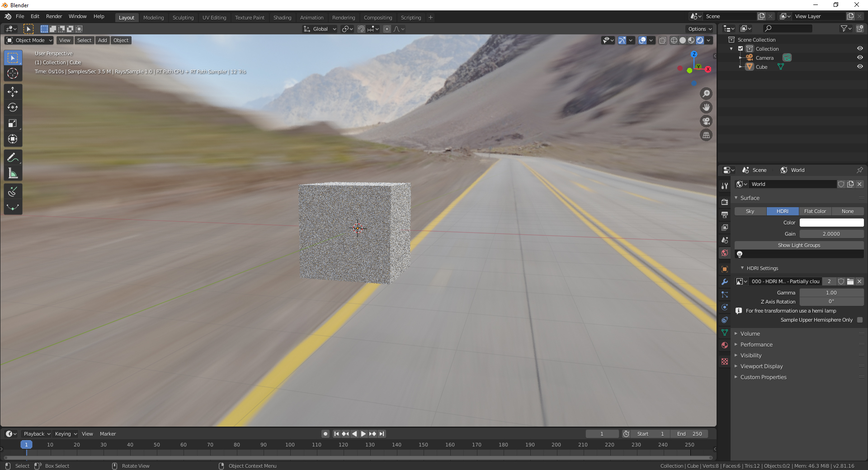This screenshot has width=868, height=470.
Task: Hide the Camera in outliner
Action: tap(859, 57)
